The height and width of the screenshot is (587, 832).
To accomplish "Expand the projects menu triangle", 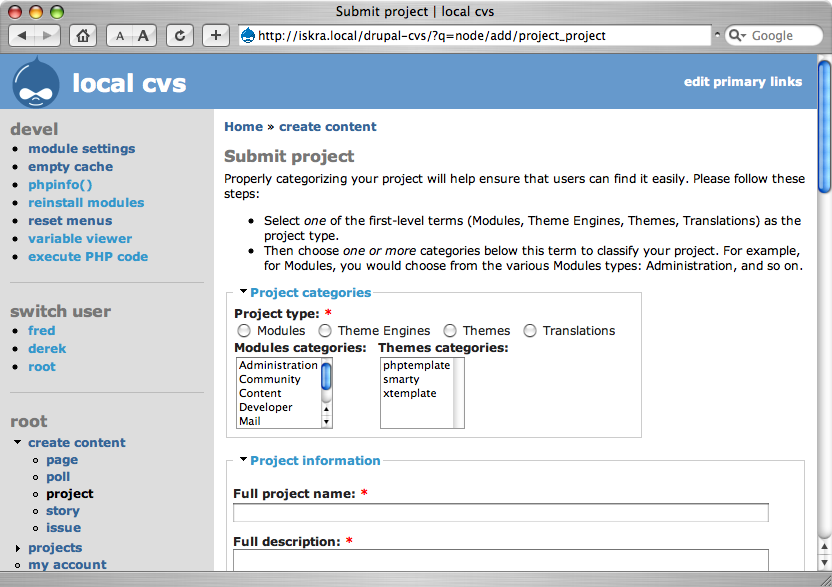I will pyautogui.click(x=18, y=548).
